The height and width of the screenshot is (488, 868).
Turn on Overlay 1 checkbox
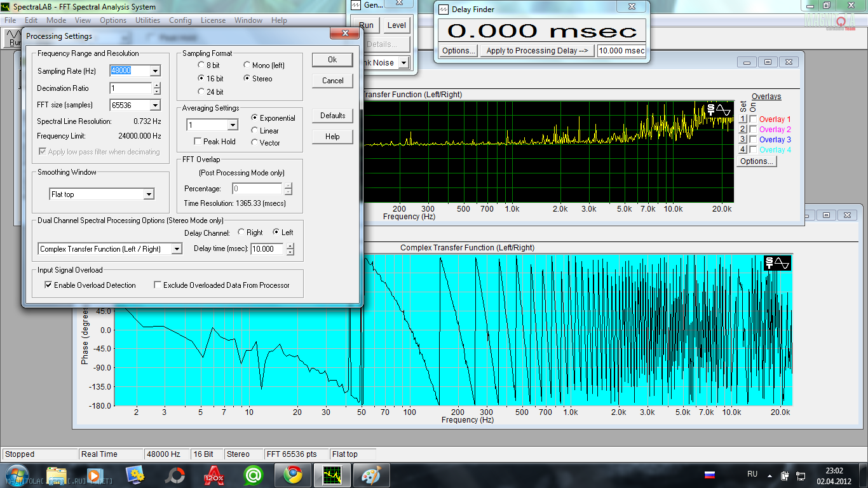tap(753, 119)
